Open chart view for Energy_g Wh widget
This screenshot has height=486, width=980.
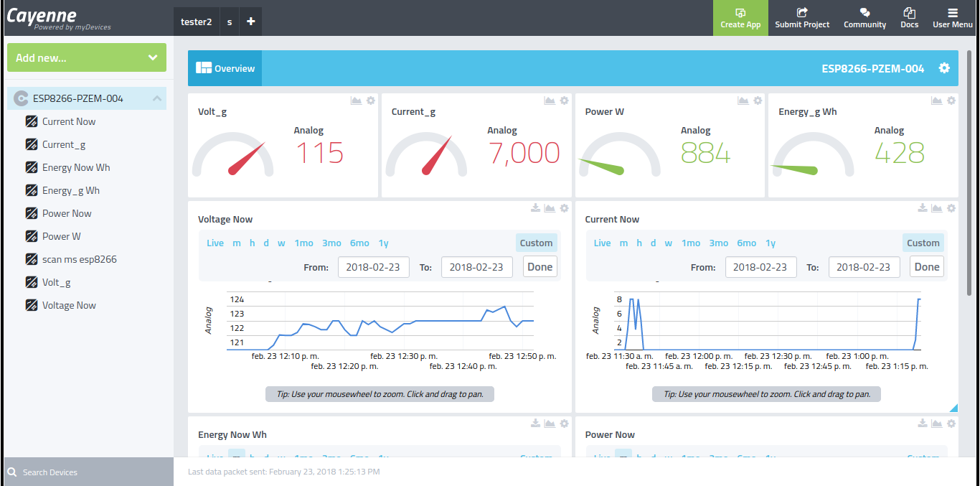point(936,101)
